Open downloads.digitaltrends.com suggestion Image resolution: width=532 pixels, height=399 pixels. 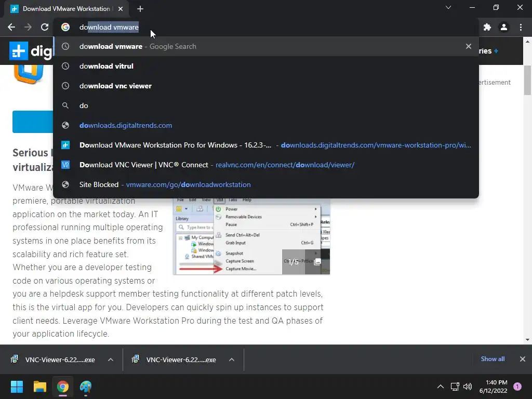click(266, 125)
